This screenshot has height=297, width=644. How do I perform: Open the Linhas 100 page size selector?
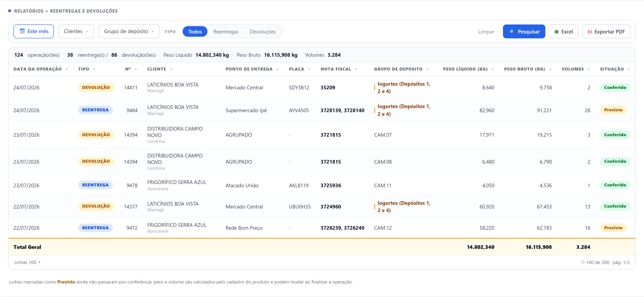27,262
